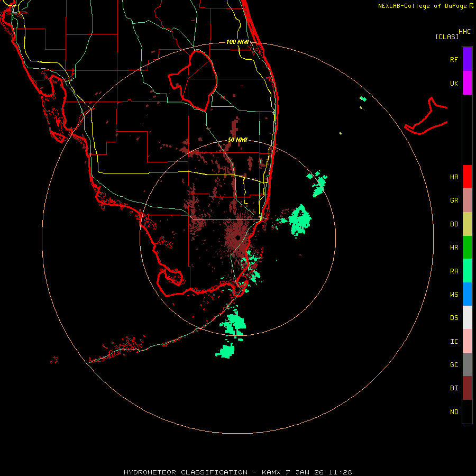This screenshot has height=476, width=476.
Task: Click the UK legend label
Action: (454, 83)
